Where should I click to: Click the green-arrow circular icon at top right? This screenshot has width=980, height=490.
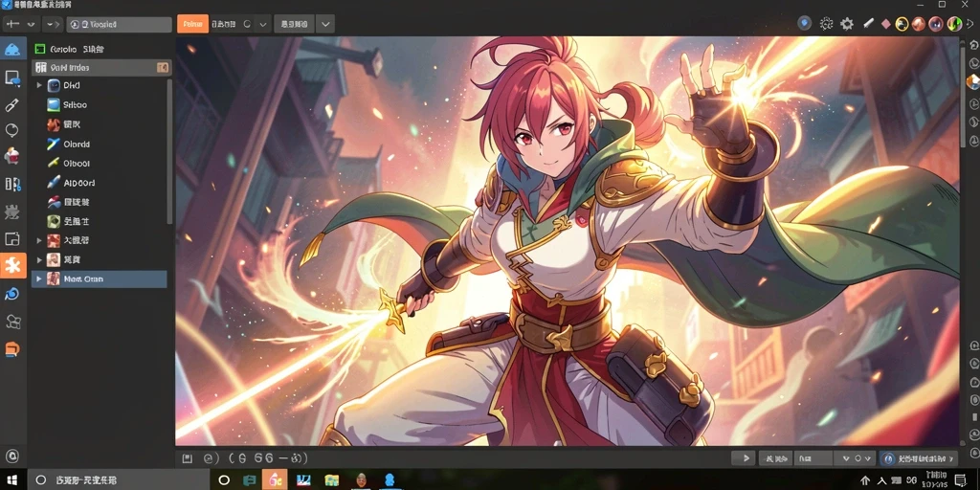pos(954,24)
